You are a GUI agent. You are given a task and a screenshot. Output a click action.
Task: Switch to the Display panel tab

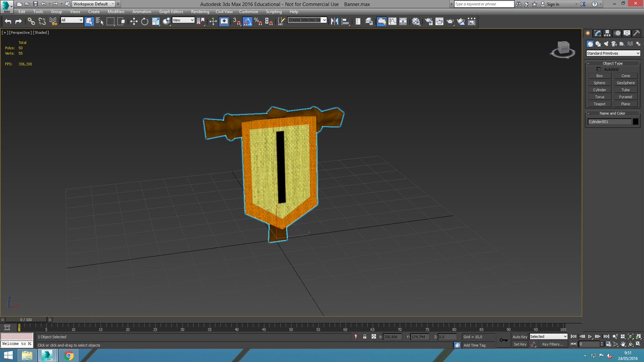[x=627, y=33]
